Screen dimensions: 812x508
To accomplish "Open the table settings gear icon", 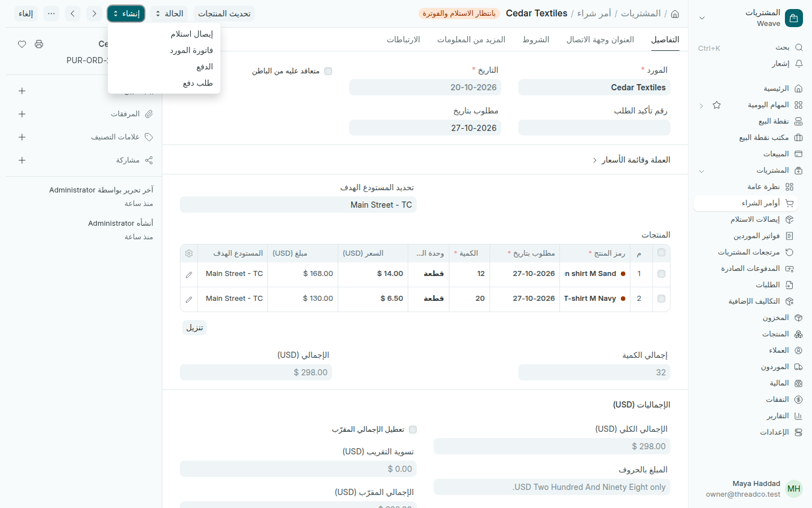I will pos(189,253).
